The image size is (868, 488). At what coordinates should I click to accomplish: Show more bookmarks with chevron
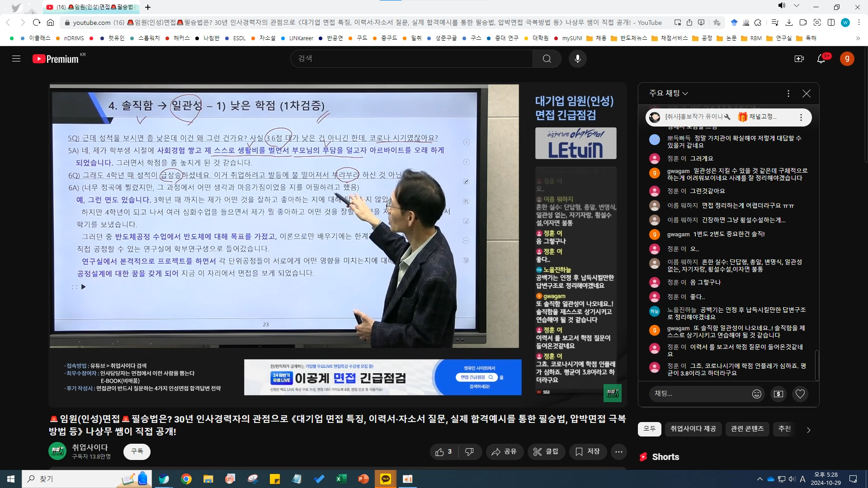pyautogui.click(x=858, y=38)
